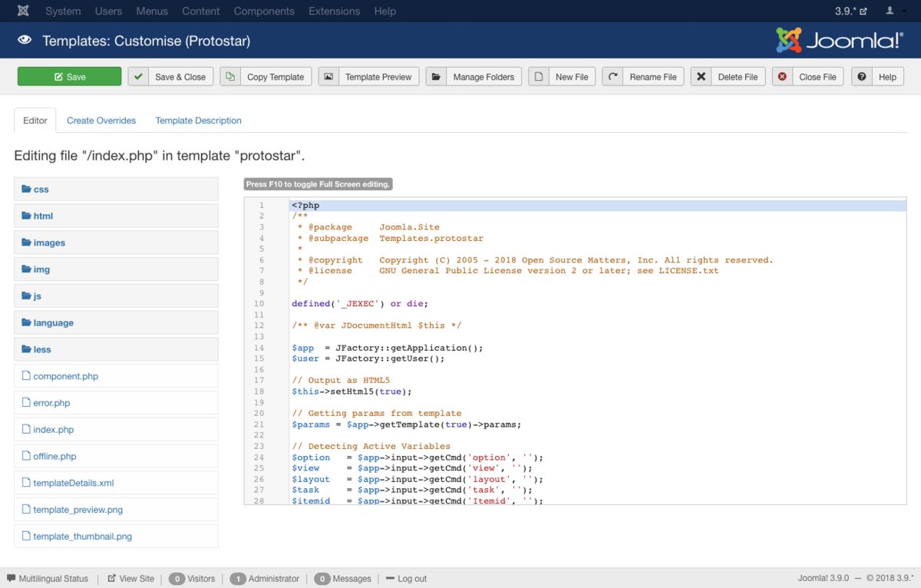Viewport: 921px width, 588px height.
Task: Open template_thumbnail.png file
Action: [x=116, y=537]
